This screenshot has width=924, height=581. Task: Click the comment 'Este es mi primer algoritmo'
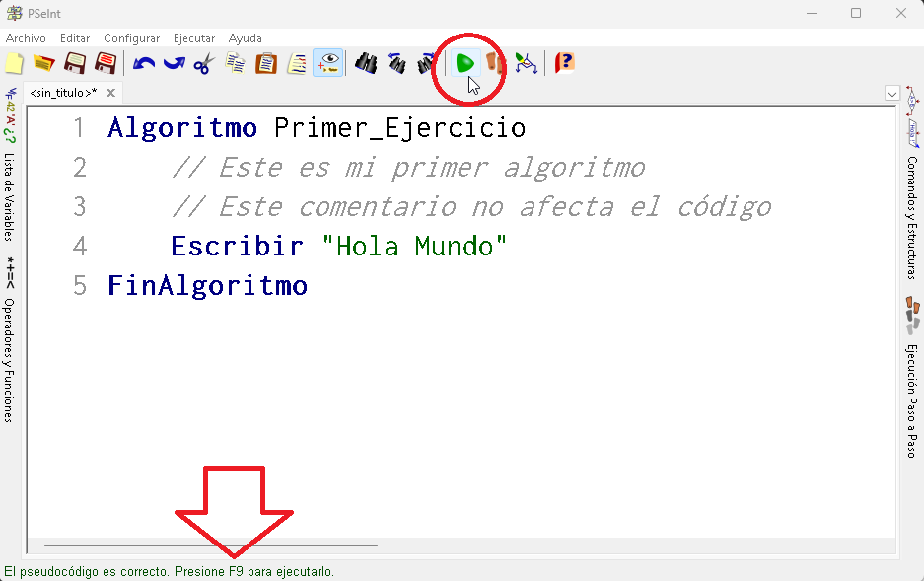tap(408, 168)
